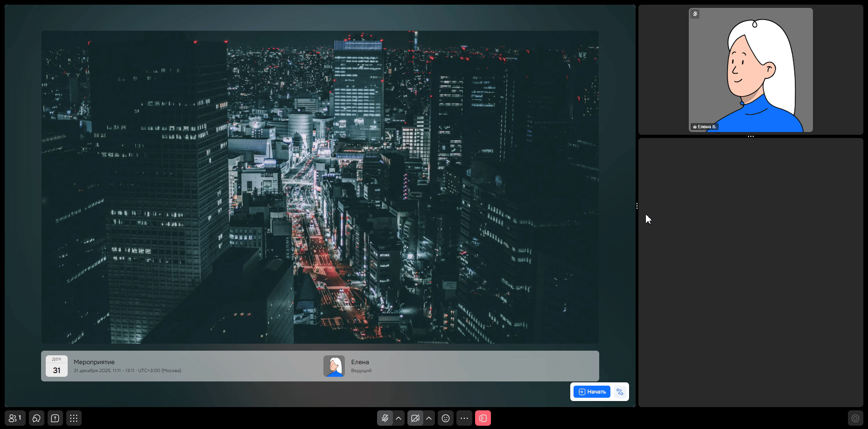The image size is (868, 429).
Task: Open the apps grid menu
Action: point(74,418)
